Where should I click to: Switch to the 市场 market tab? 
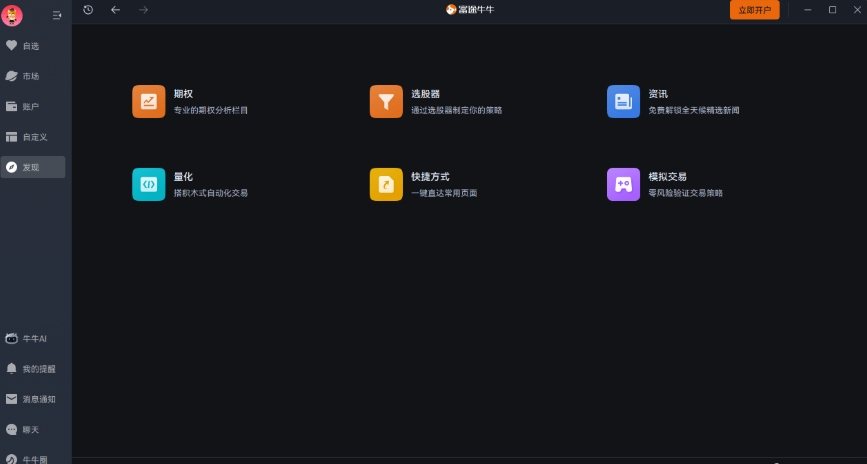pyautogui.click(x=32, y=76)
